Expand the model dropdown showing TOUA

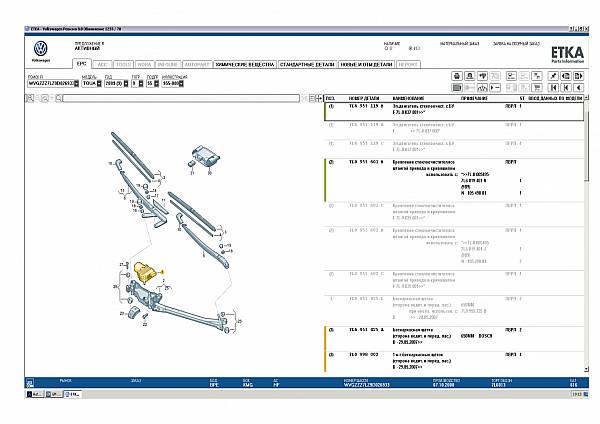pos(101,83)
